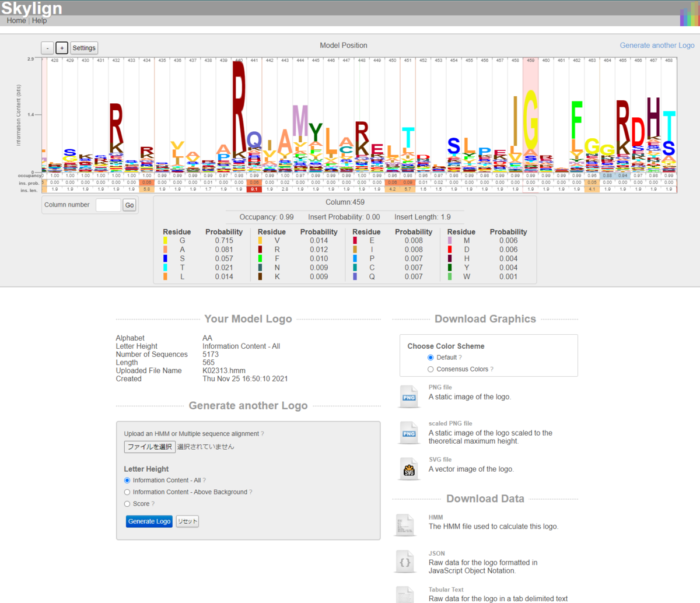Click Go to jump to column

(129, 205)
